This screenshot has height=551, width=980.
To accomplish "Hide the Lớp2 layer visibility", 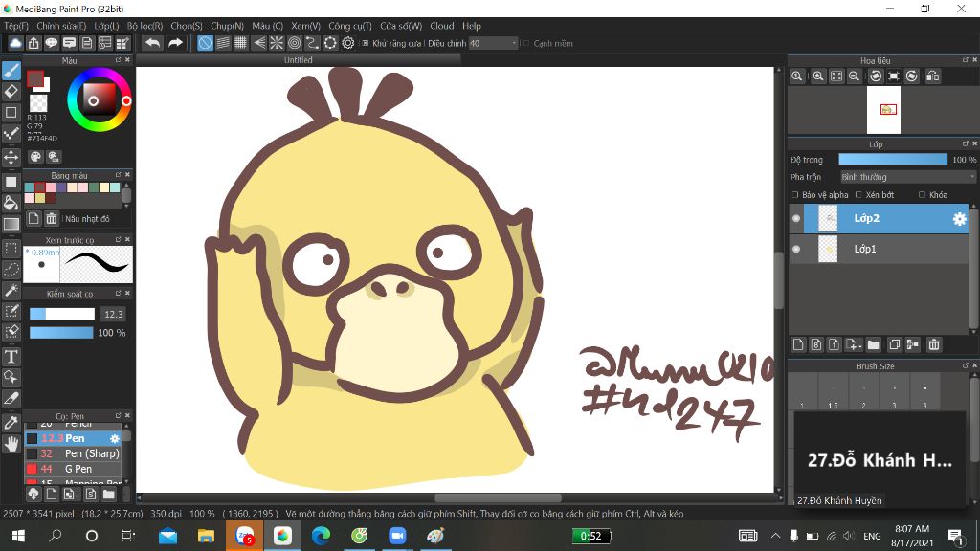I will tap(796, 219).
